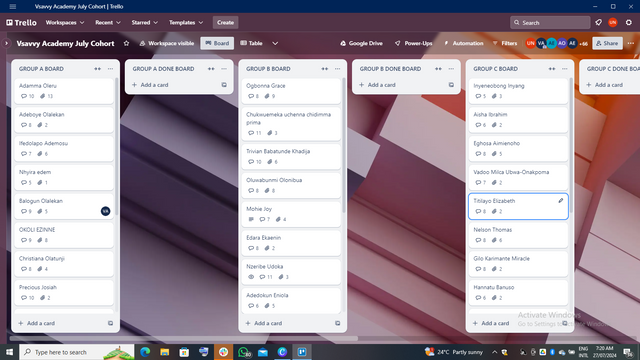Open the settings gear icon

[629, 22]
